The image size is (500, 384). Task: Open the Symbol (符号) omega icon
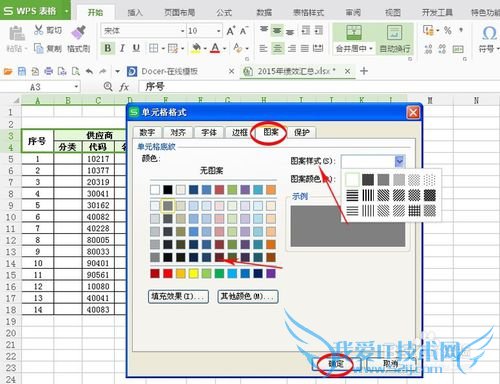(489, 33)
